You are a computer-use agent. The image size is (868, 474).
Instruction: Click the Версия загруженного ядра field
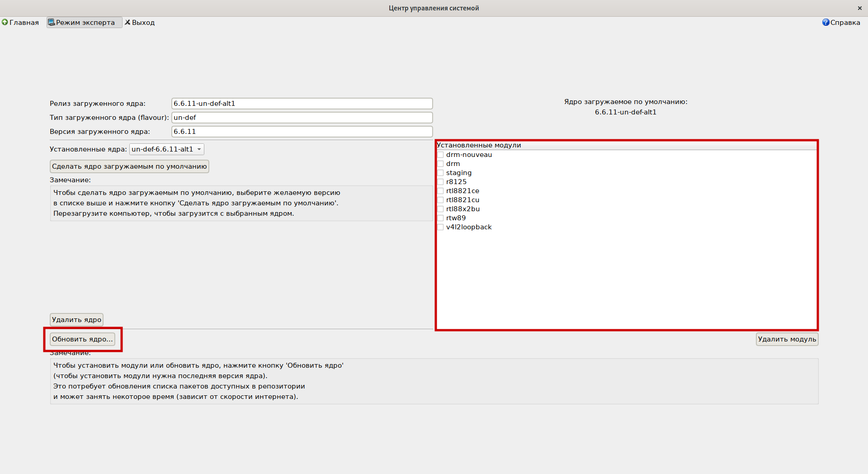302,132
